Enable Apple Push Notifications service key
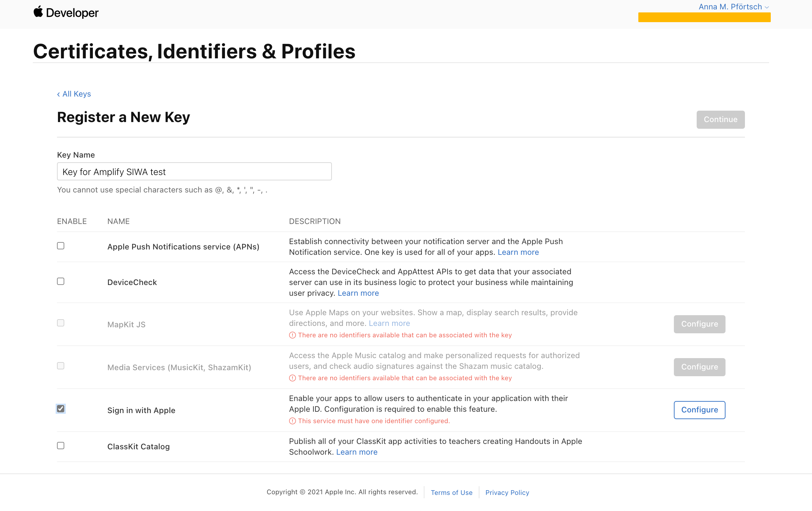 pos(61,246)
